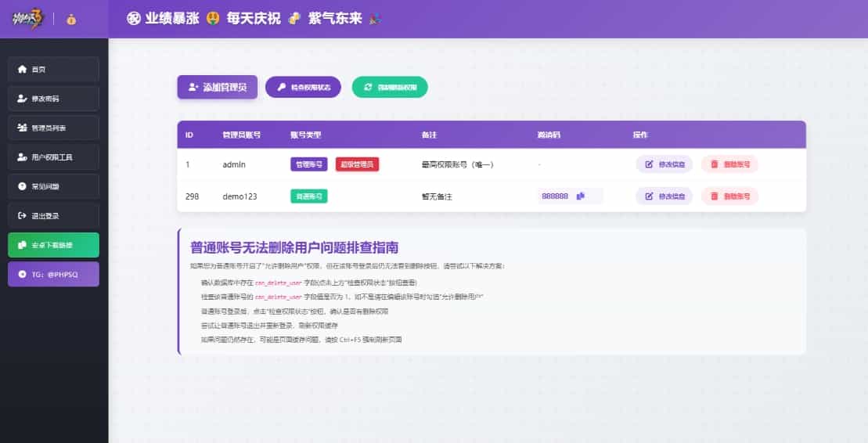Click the trash icon in the admin row
Screen dimensions: 868x443
point(713,164)
